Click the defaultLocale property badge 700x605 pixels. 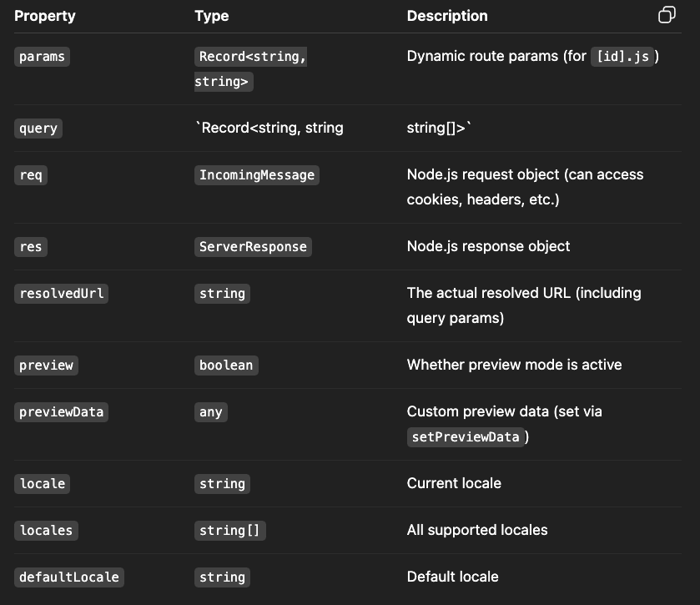click(68, 577)
